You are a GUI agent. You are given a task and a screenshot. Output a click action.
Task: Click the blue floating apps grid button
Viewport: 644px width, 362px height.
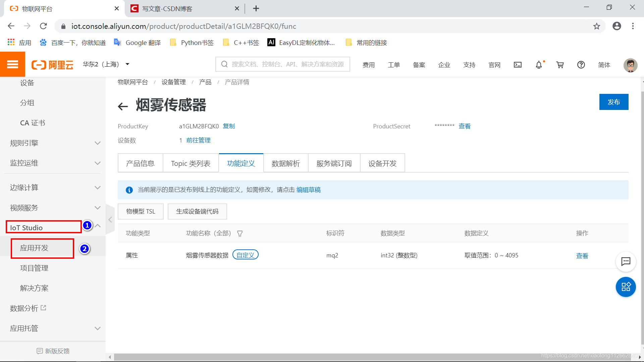[x=626, y=287]
